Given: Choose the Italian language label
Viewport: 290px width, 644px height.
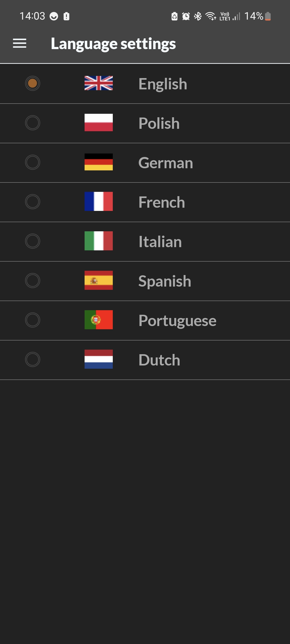Looking at the screenshot, I should point(160,242).
